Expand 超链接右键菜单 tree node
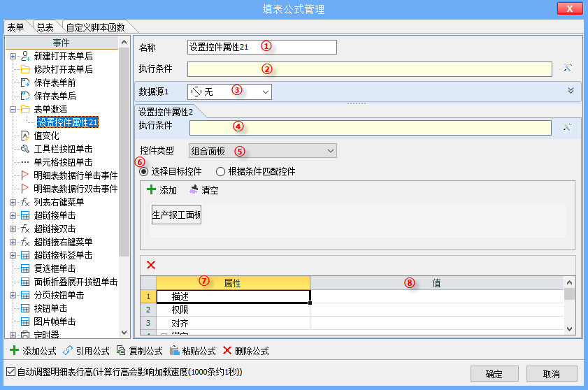This screenshot has height=390, width=588. click(13, 242)
